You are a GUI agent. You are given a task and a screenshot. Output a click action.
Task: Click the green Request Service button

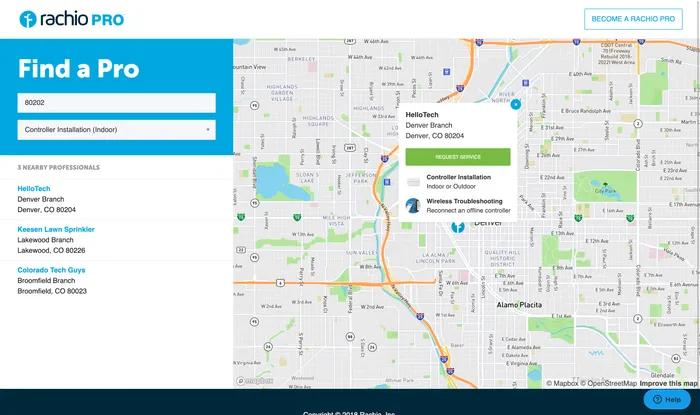point(458,157)
